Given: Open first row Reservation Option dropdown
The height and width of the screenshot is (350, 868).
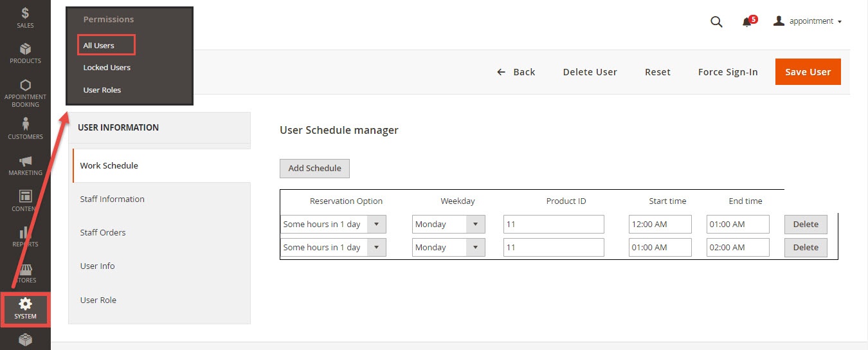Looking at the screenshot, I should 333,225.
